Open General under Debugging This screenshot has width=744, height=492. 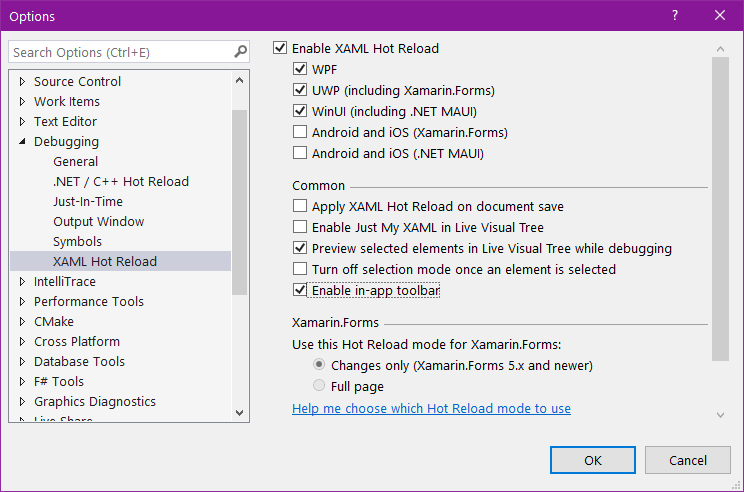click(75, 161)
